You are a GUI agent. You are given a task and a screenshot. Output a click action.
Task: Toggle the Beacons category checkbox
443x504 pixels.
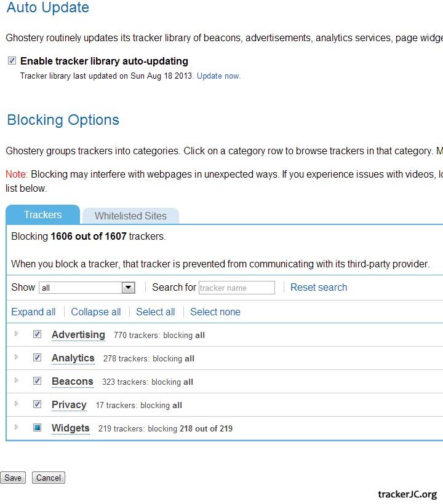pyautogui.click(x=38, y=381)
